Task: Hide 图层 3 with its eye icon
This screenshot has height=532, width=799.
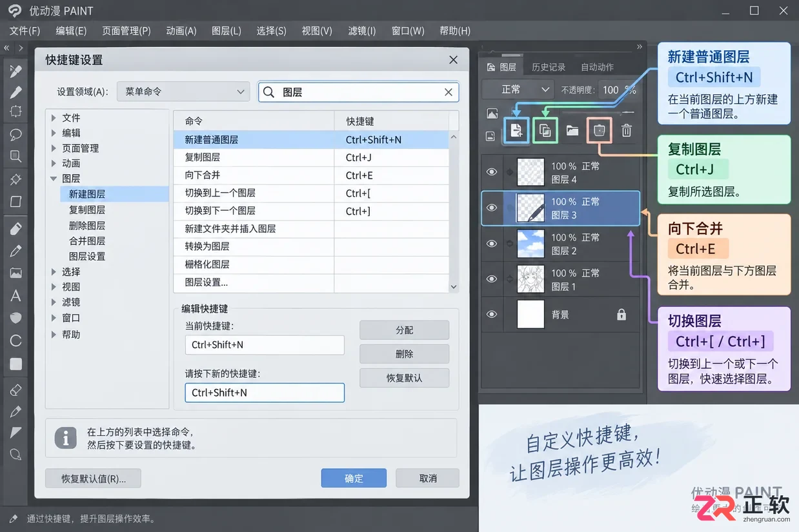Action: point(492,208)
